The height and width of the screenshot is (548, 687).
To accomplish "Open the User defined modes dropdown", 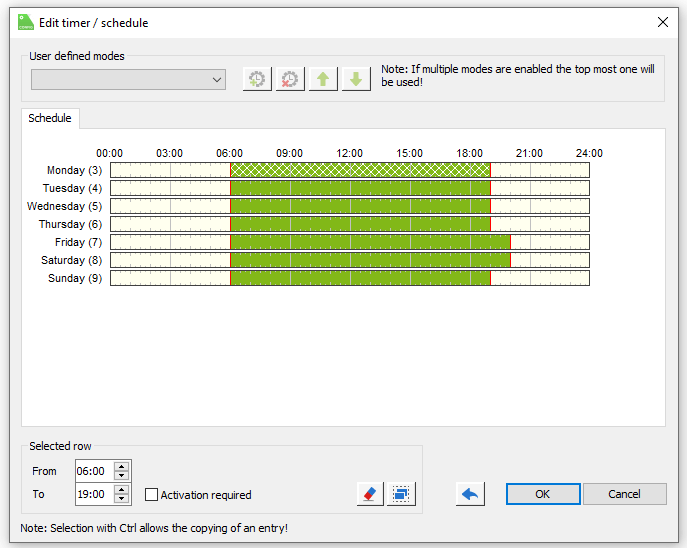I will [x=128, y=80].
